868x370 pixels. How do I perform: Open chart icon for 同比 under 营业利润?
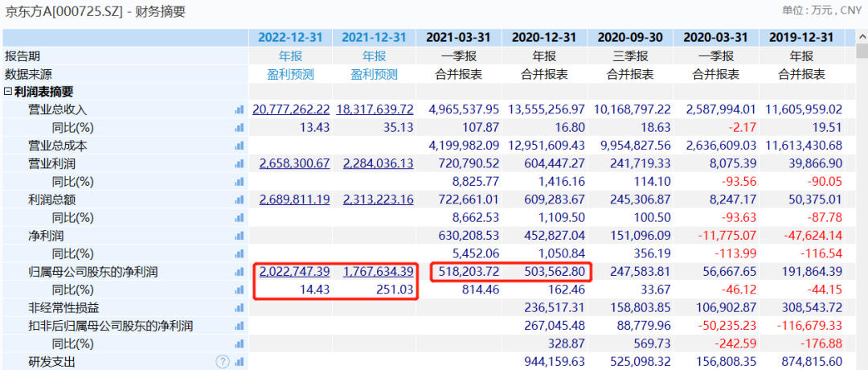point(240,183)
